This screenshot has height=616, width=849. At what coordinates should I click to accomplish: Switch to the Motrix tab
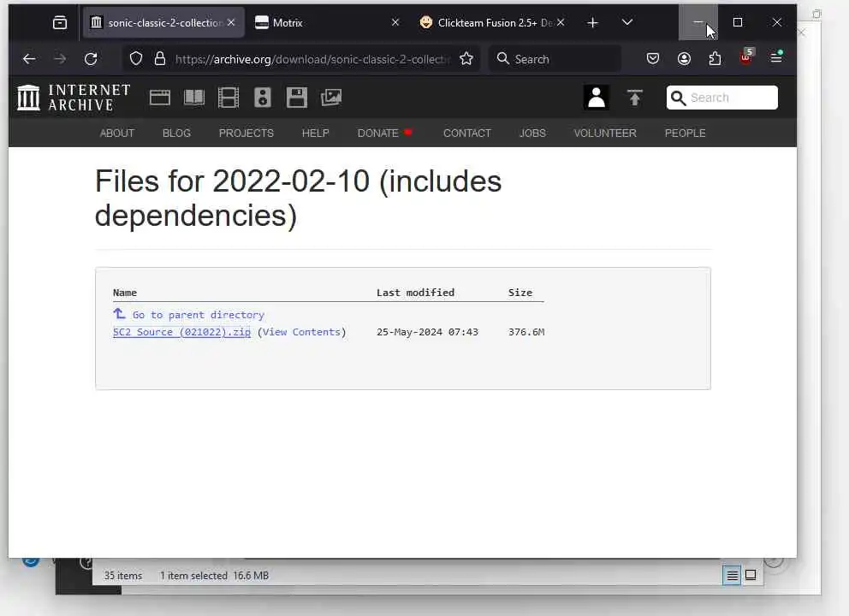pyautogui.click(x=327, y=23)
